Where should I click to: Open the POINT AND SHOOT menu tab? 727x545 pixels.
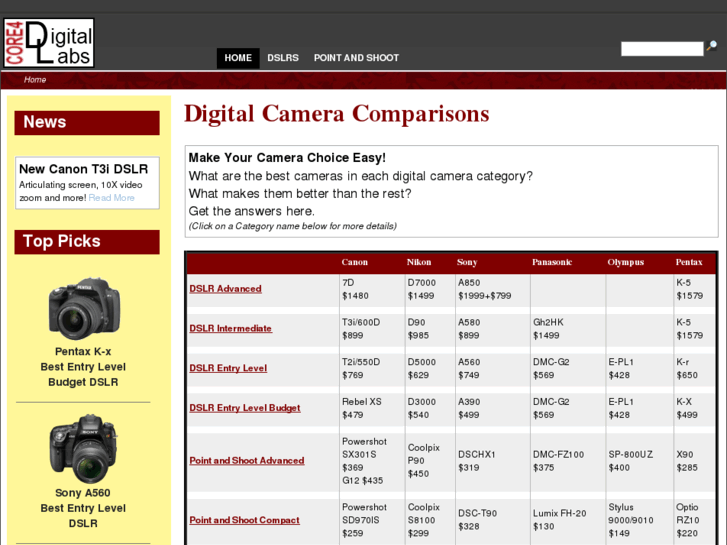[356, 58]
